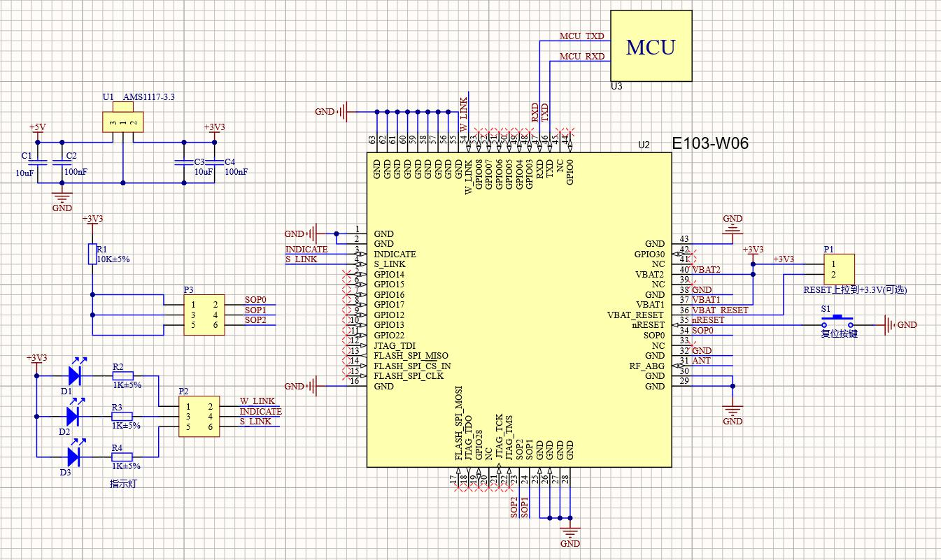The height and width of the screenshot is (560, 941).
Task: Select LED D1 symbol
Action: pyautogui.click(x=73, y=375)
